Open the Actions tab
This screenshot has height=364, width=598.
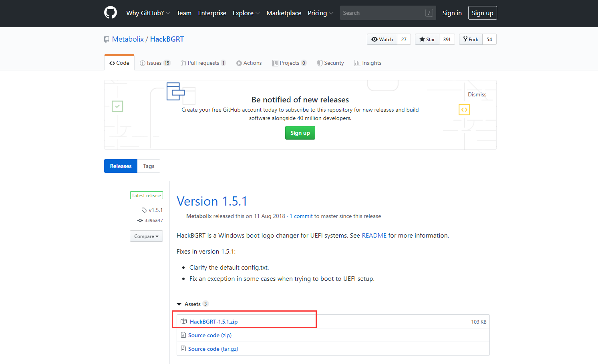click(249, 63)
